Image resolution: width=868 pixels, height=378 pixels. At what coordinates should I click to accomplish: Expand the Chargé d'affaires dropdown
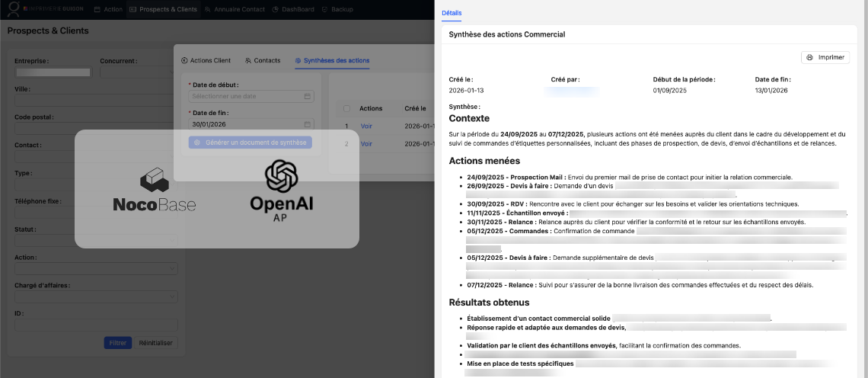[x=96, y=296]
